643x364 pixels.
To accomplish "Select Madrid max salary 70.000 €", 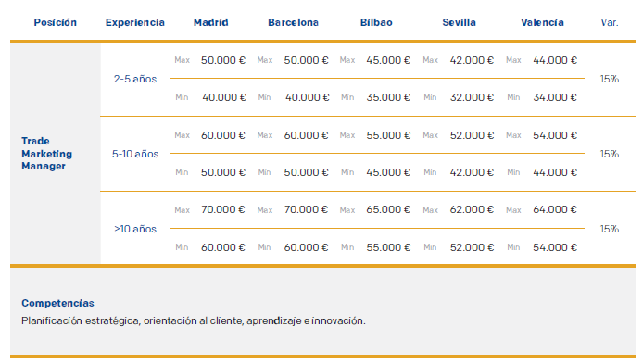I will 223,210.
